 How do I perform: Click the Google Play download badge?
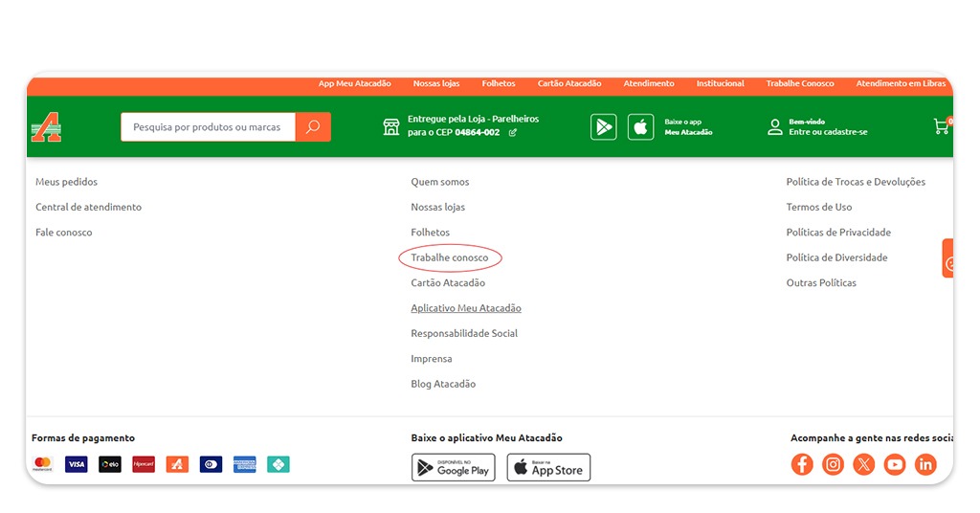453,467
